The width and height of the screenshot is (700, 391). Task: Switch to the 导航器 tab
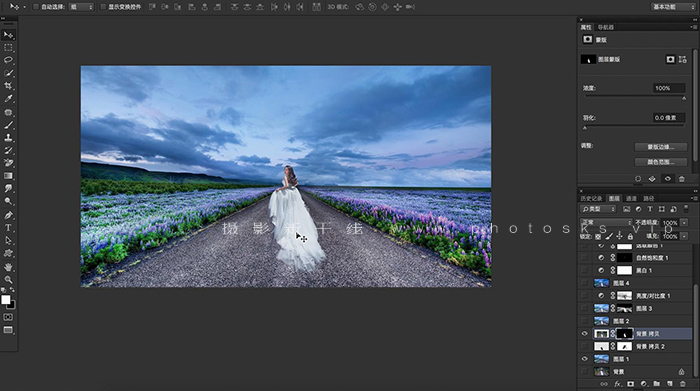pos(606,27)
